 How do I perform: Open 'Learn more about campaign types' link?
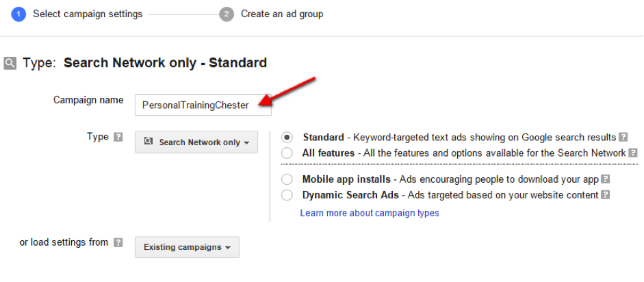pyautogui.click(x=370, y=213)
